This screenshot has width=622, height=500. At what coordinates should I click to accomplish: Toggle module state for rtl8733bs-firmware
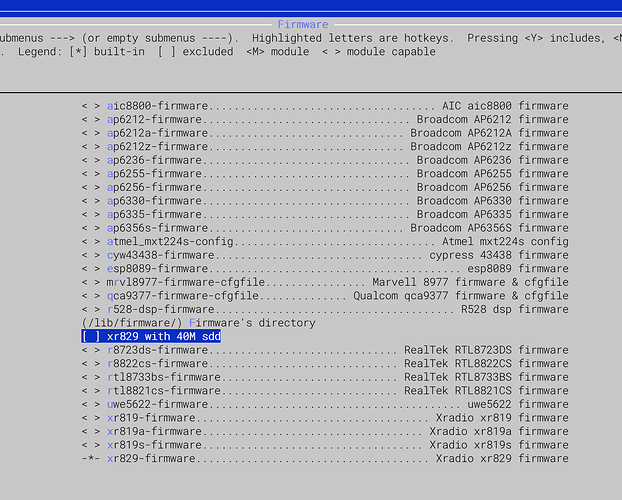[91, 377]
